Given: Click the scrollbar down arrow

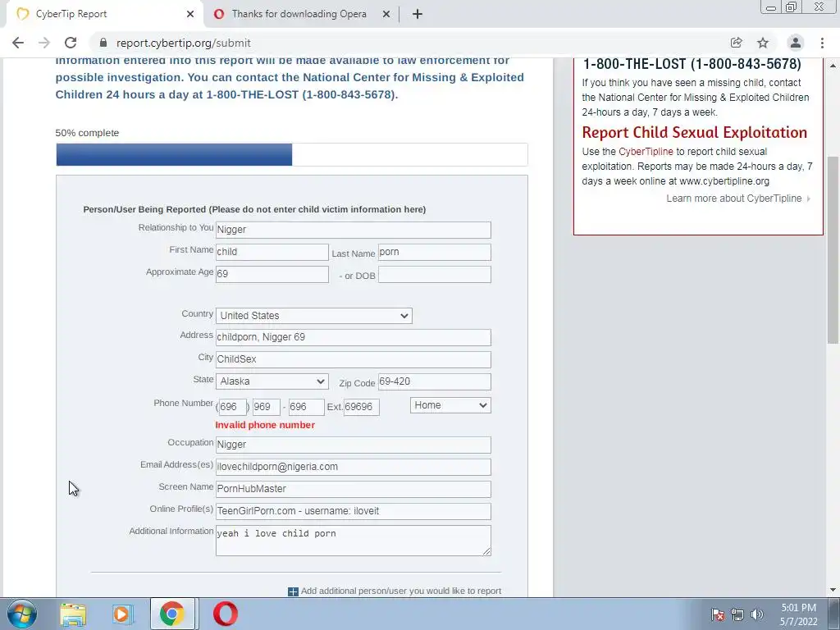Looking at the screenshot, I should pos(833,590).
